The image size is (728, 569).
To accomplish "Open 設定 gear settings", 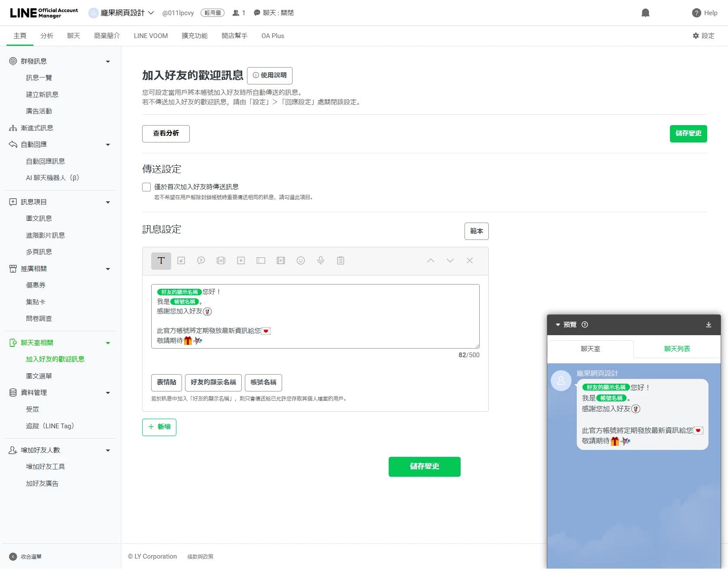I will 703,36.
